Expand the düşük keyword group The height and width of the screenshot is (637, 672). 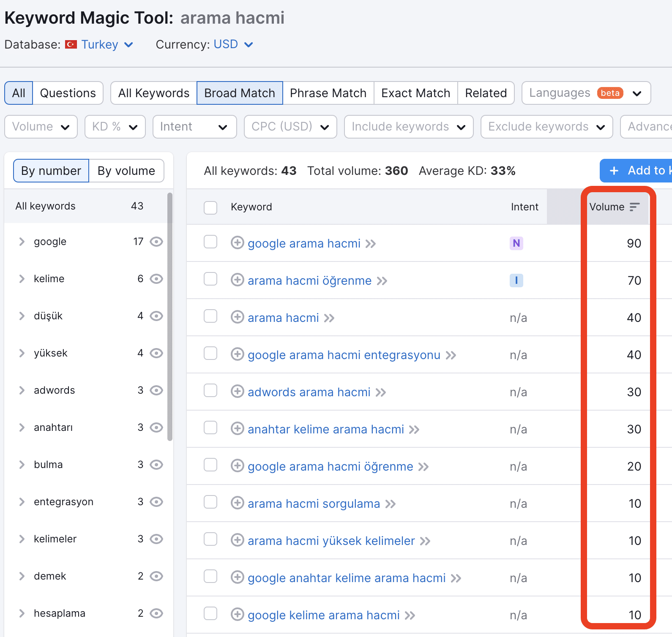(22, 316)
